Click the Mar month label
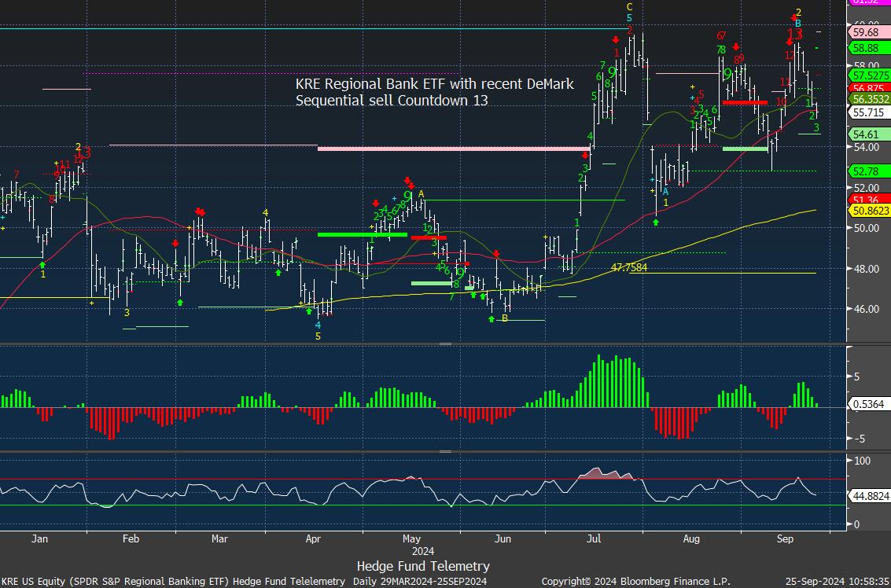The height and width of the screenshot is (588, 891). [x=220, y=538]
